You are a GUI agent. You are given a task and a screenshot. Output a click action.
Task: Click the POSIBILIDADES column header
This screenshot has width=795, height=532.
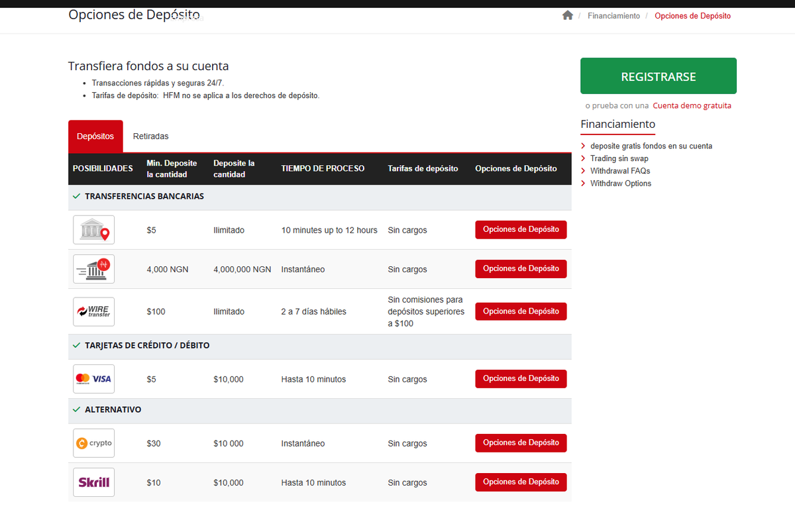coord(103,169)
